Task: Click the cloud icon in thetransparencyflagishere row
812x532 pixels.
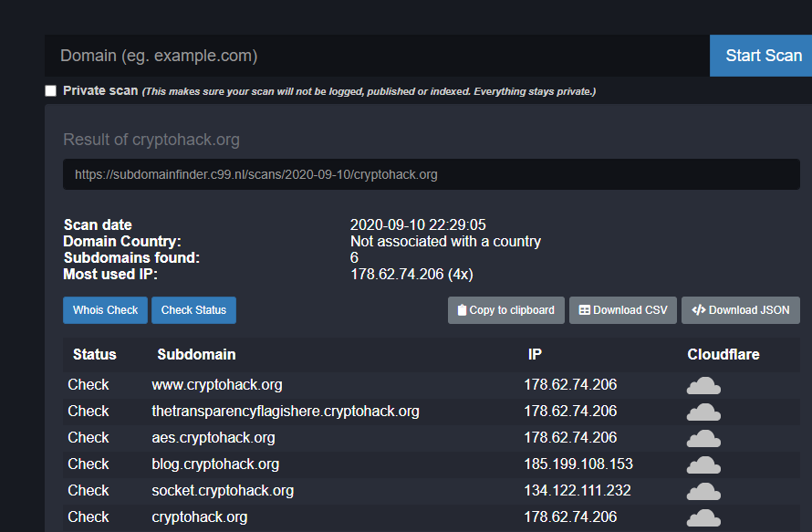Action: click(703, 412)
